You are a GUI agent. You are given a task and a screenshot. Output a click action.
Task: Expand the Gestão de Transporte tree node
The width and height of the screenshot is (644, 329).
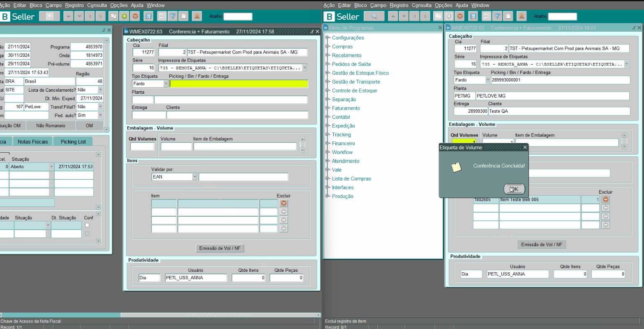pos(328,82)
